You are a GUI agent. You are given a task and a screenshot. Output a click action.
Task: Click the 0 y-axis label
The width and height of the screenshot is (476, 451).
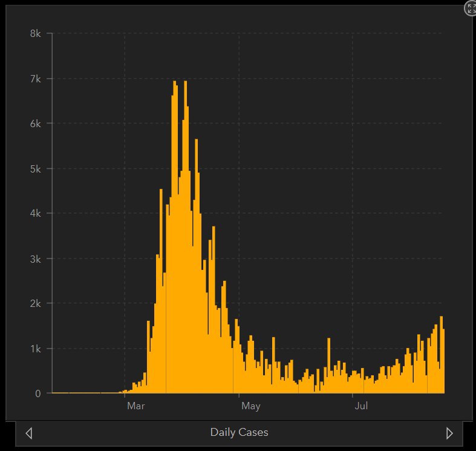point(38,393)
